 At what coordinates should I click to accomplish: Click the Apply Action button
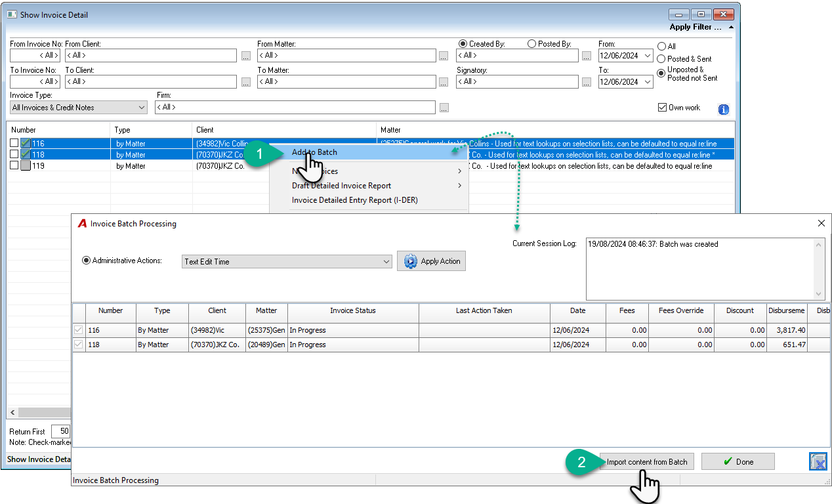click(432, 261)
